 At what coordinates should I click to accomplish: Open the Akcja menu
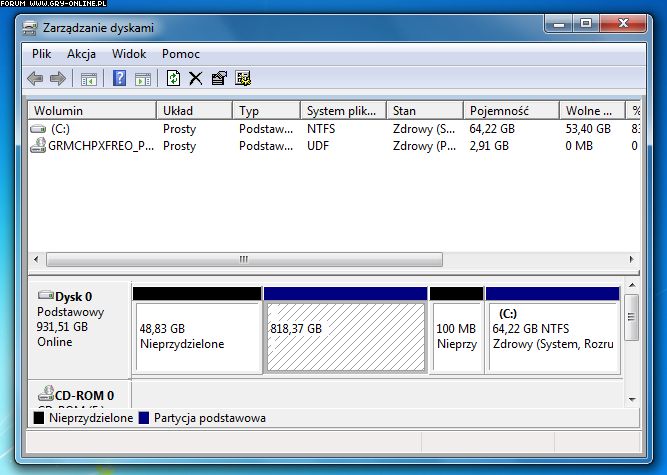81,54
